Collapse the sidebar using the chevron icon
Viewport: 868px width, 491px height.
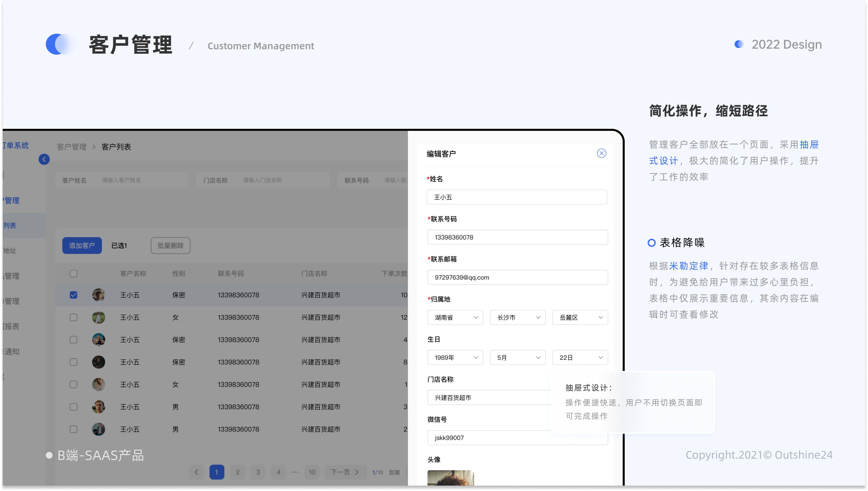(44, 159)
